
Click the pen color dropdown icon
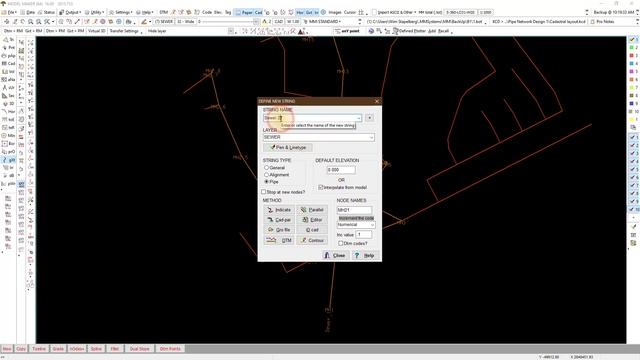click(145, 21)
